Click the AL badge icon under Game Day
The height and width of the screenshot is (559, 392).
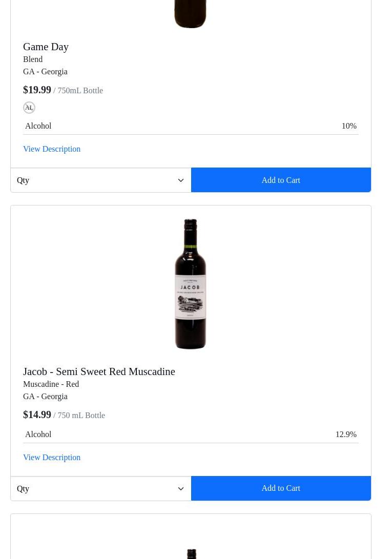coord(29,108)
